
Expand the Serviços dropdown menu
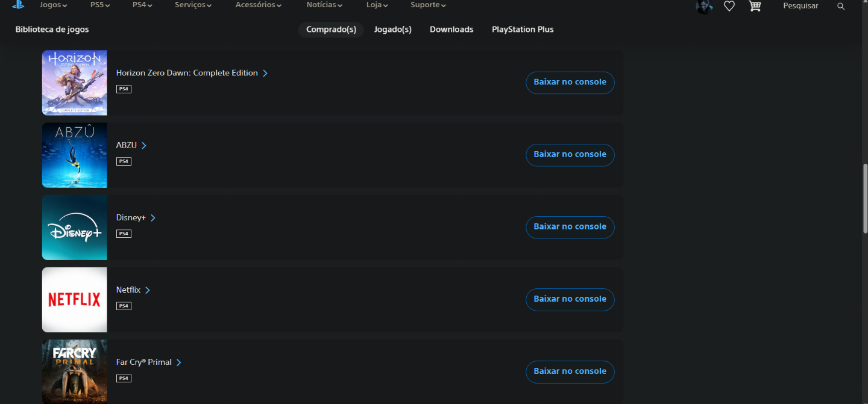[193, 5]
